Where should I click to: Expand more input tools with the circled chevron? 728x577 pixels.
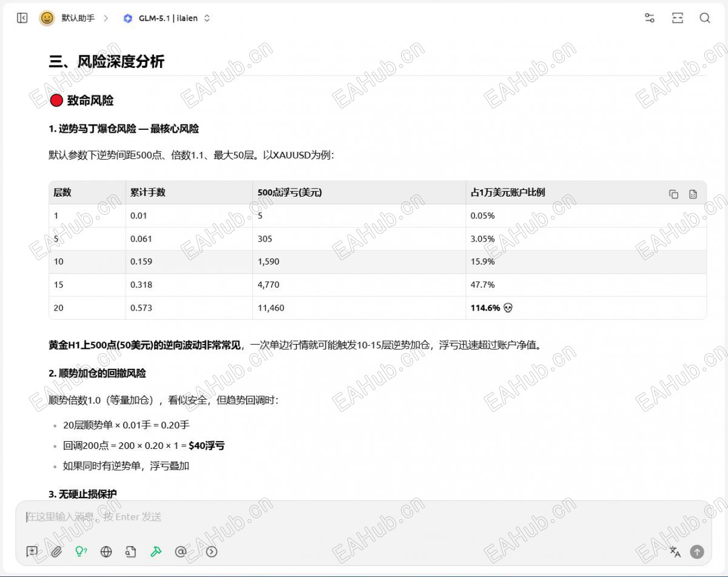pos(211,552)
